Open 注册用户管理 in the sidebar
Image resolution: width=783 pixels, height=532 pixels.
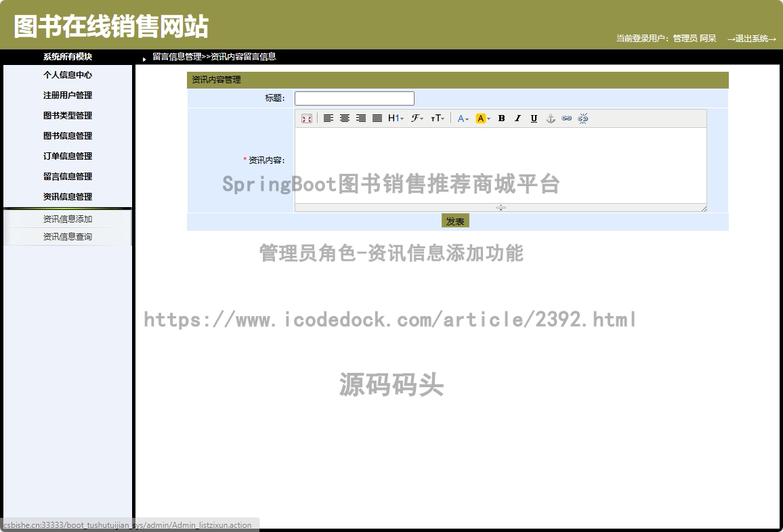(68, 95)
